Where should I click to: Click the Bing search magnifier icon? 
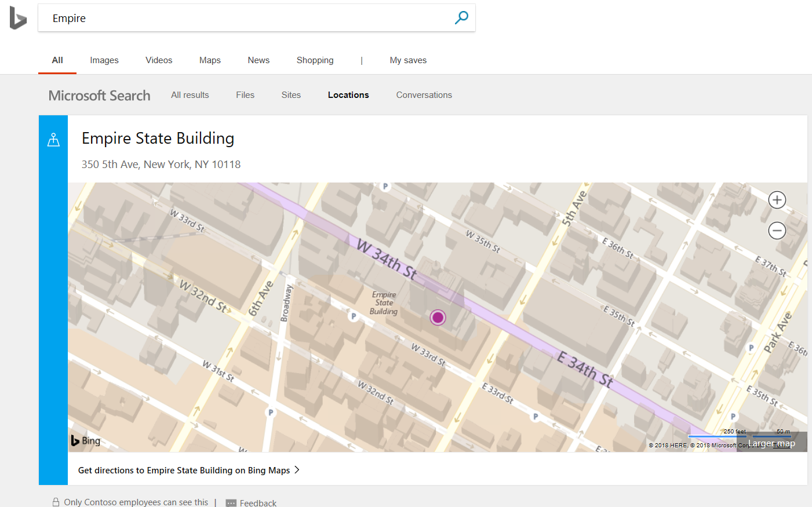click(x=461, y=18)
